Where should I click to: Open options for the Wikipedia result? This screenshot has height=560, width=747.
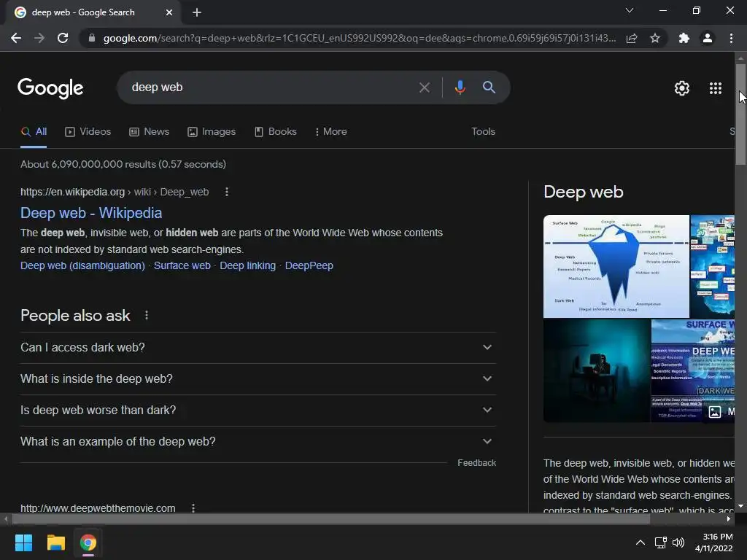click(227, 192)
